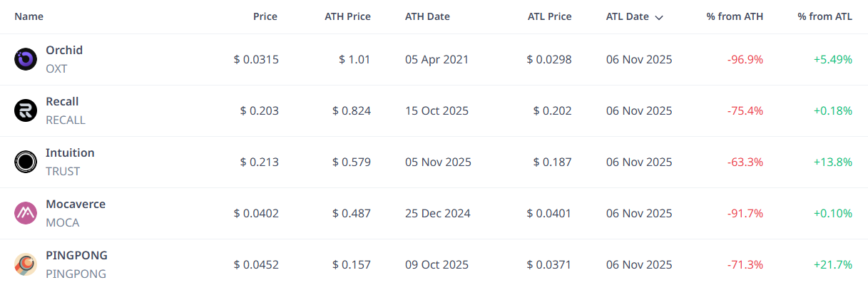This screenshot has width=868, height=290.
Task: Click the Recall coin logo icon
Action: coord(26,110)
